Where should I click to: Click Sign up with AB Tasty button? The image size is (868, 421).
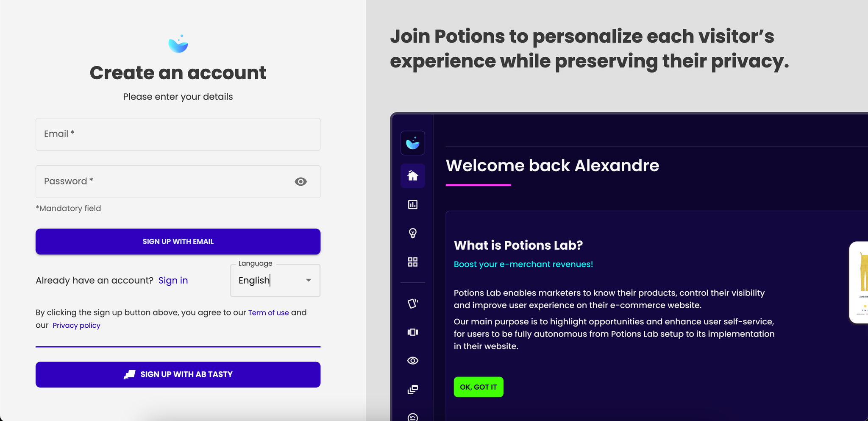tap(178, 374)
